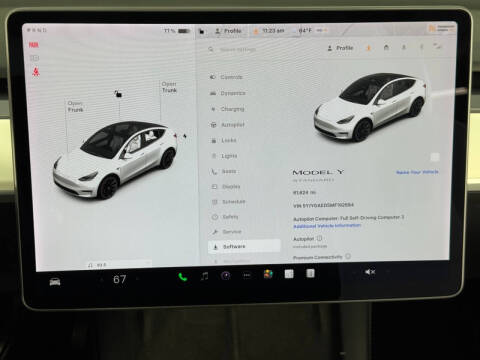Tap the headlights indicator under PARK
480x360 pixels.
point(34,58)
